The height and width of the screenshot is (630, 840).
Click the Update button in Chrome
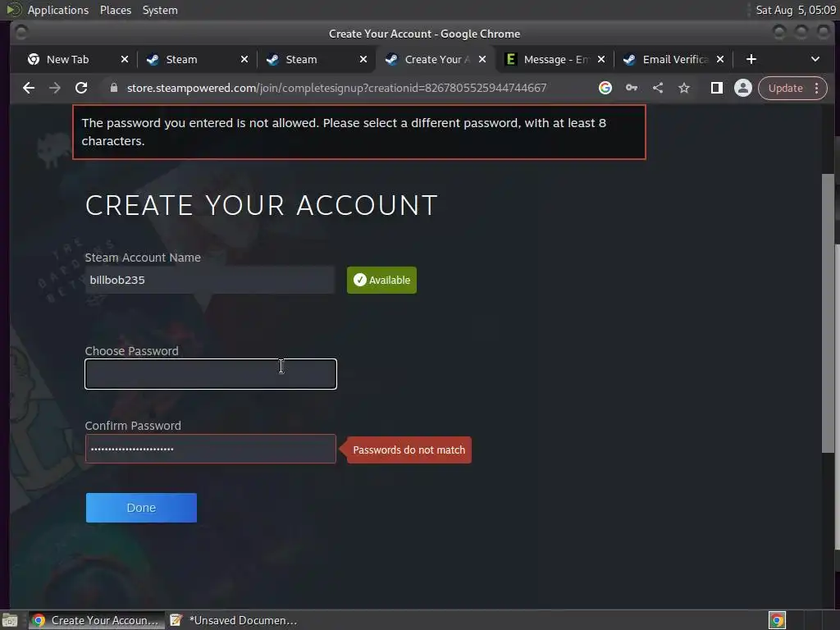pyautogui.click(x=785, y=88)
